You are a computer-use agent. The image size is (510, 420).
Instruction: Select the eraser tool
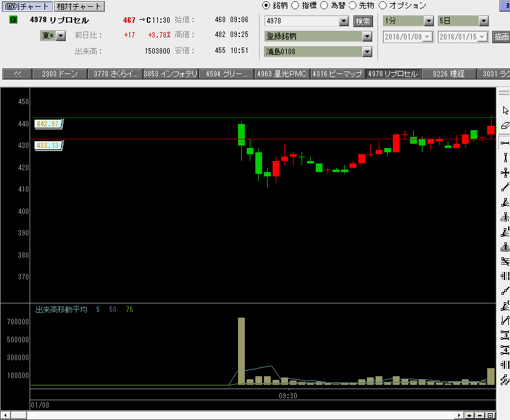click(x=505, y=126)
